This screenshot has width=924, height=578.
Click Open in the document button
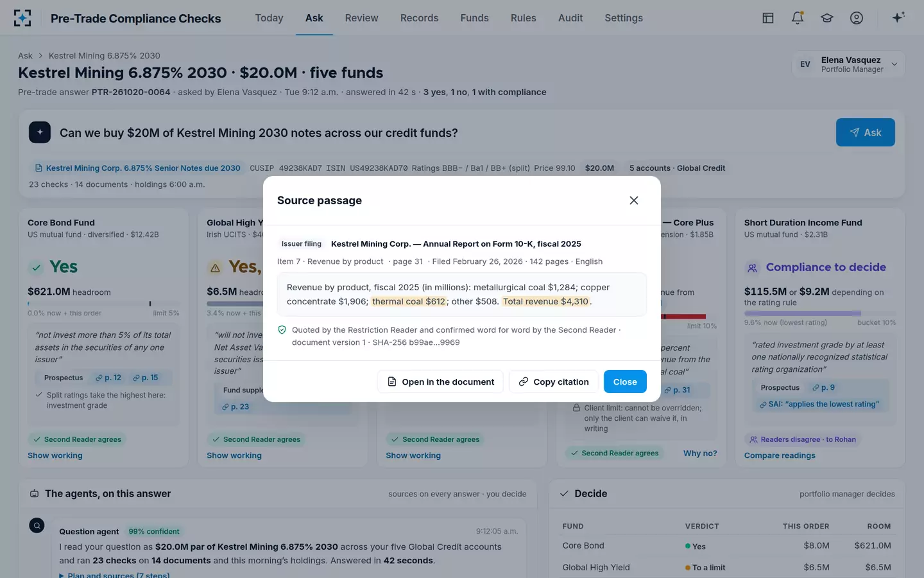tap(441, 381)
